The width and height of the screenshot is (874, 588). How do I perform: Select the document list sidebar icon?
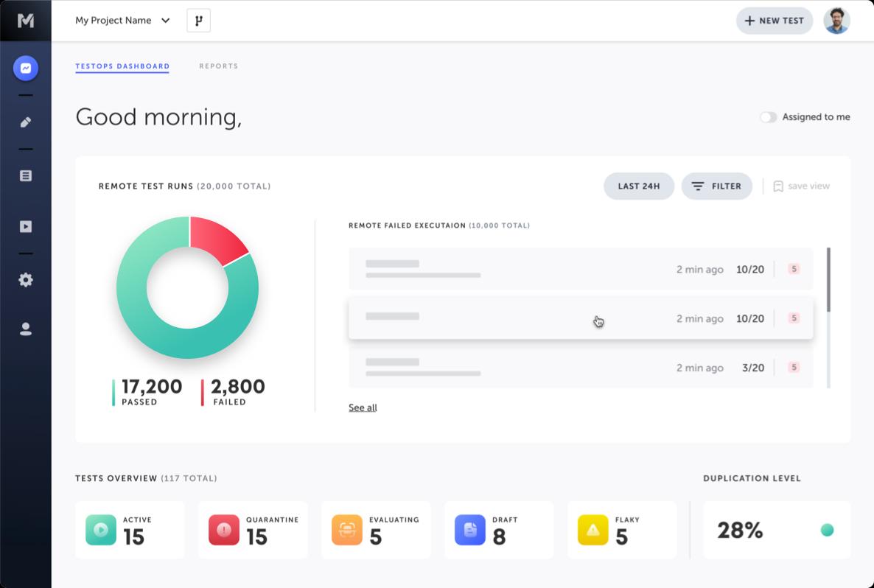click(x=26, y=176)
